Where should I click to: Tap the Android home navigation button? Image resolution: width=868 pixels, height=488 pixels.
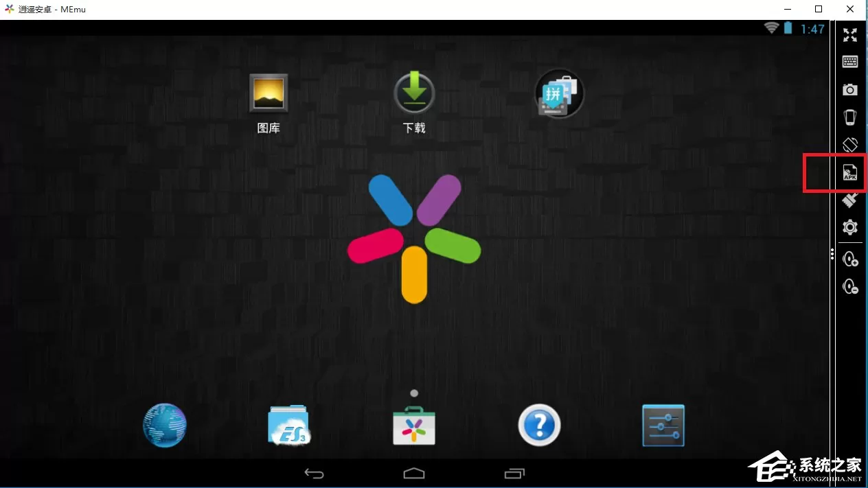pos(414,474)
